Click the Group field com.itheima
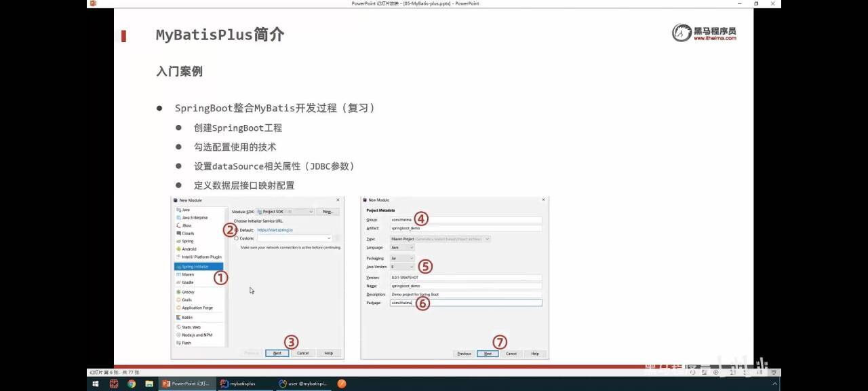The height and width of the screenshot is (391, 868). click(x=466, y=220)
